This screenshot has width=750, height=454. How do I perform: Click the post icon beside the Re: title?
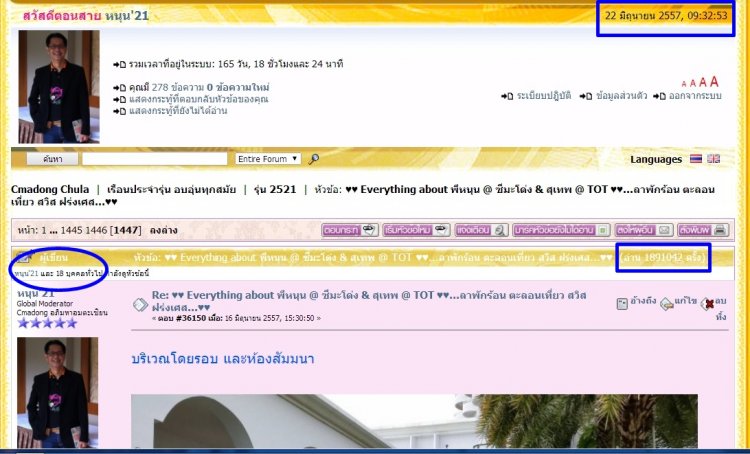140,304
